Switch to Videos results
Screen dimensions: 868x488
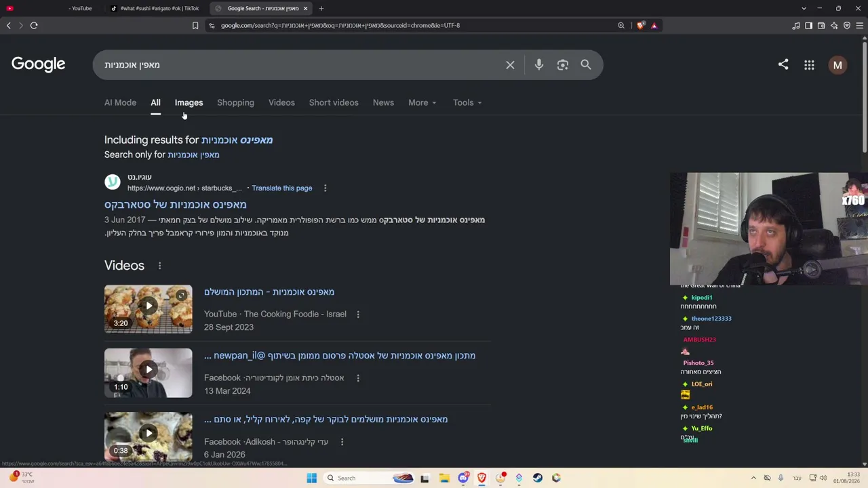pos(281,103)
